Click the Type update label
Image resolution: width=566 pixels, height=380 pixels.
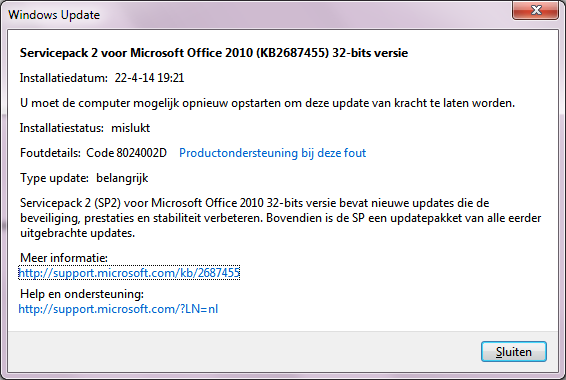(x=54, y=178)
